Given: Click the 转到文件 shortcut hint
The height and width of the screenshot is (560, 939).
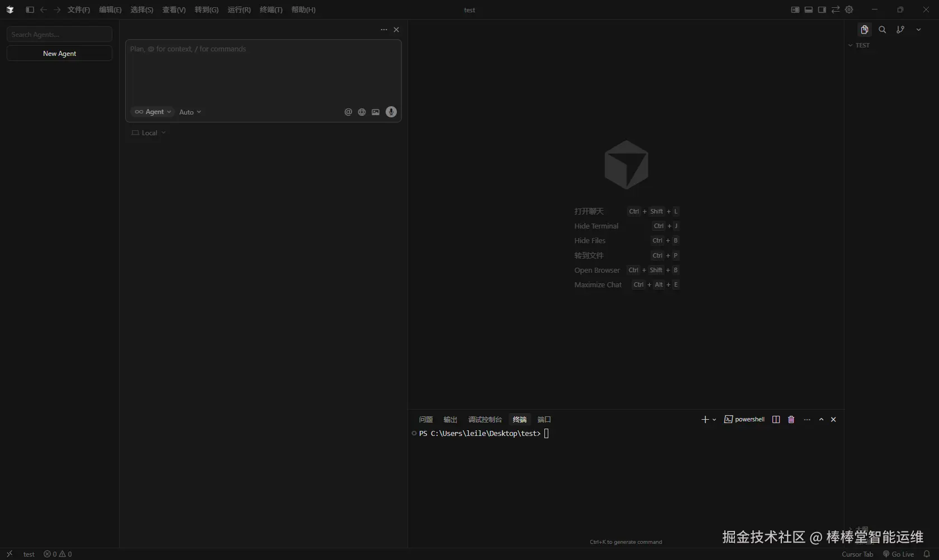Looking at the screenshot, I should [x=627, y=255].
